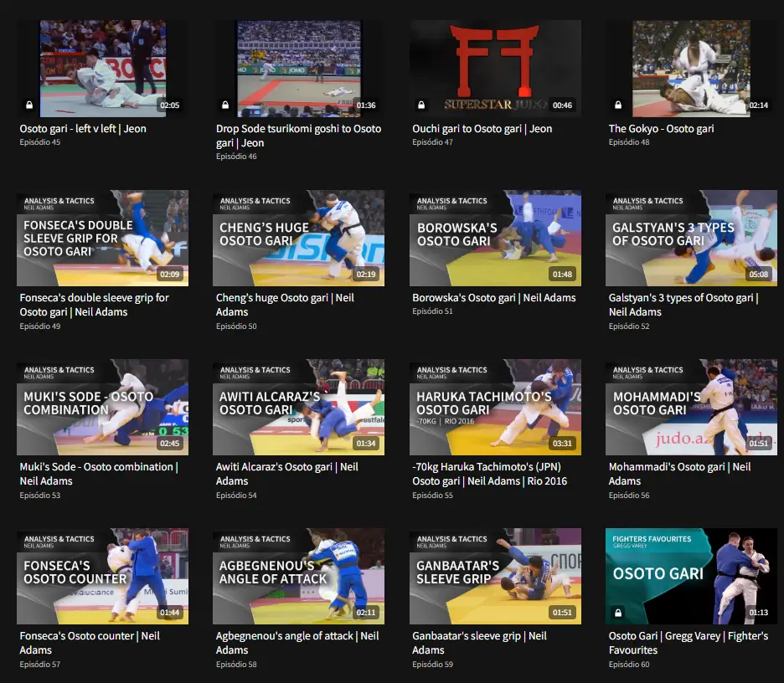
Task: Open Awiti Alcaraz's Osoto gari title link
Action: coord(287,474)
